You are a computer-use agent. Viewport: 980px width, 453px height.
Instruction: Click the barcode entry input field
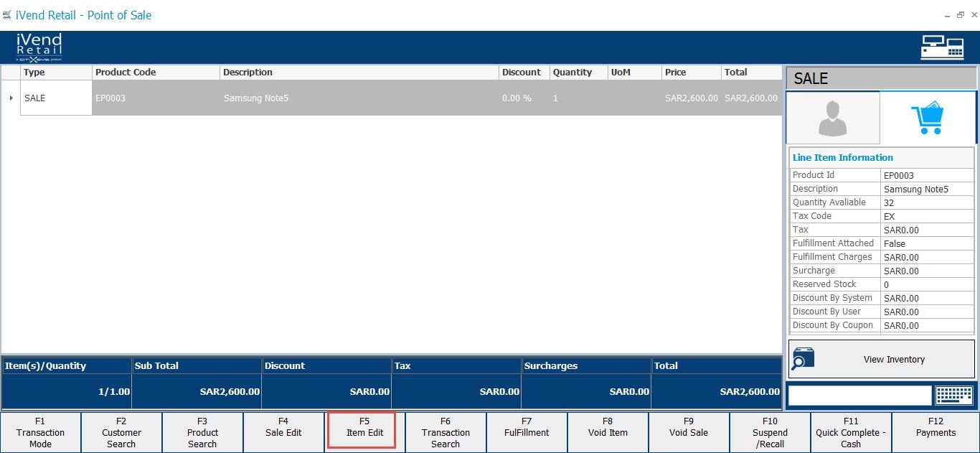859,396
